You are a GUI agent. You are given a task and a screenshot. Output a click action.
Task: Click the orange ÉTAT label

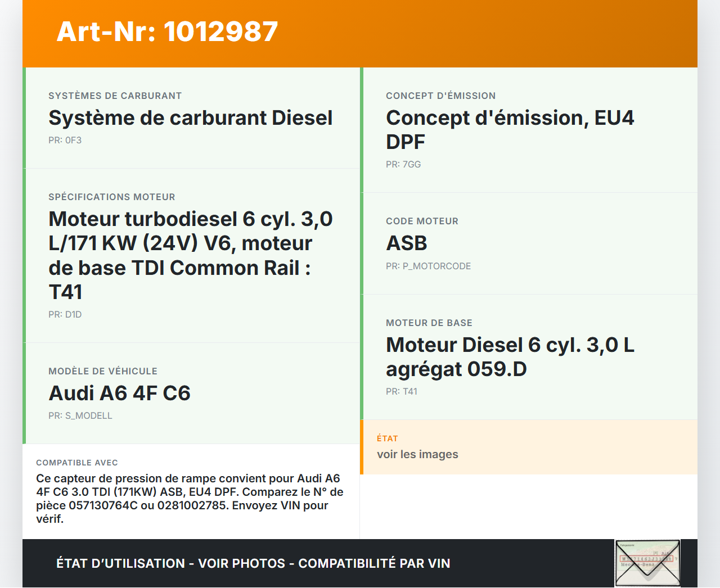coord(387,438)
